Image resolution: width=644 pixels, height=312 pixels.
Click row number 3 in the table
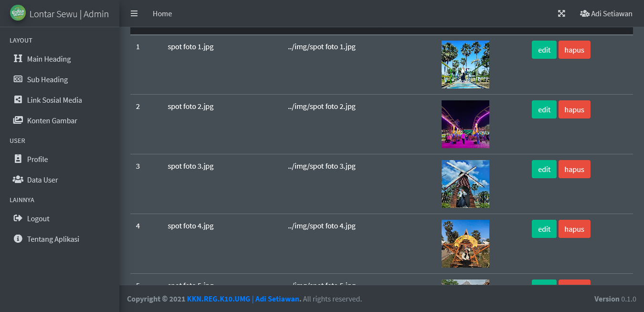pos(138,166)
